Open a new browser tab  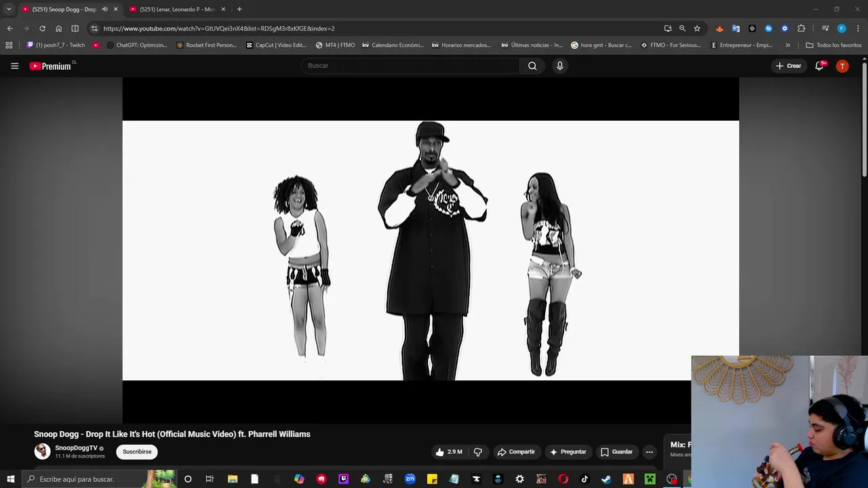(x=239, y=9)
